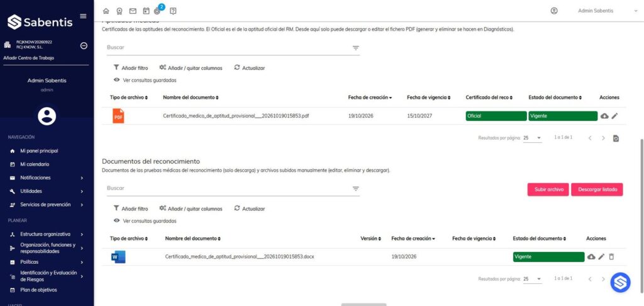The image size is (644, 306).
Task: Click the Descargar listado button
Action: [597, 190]
